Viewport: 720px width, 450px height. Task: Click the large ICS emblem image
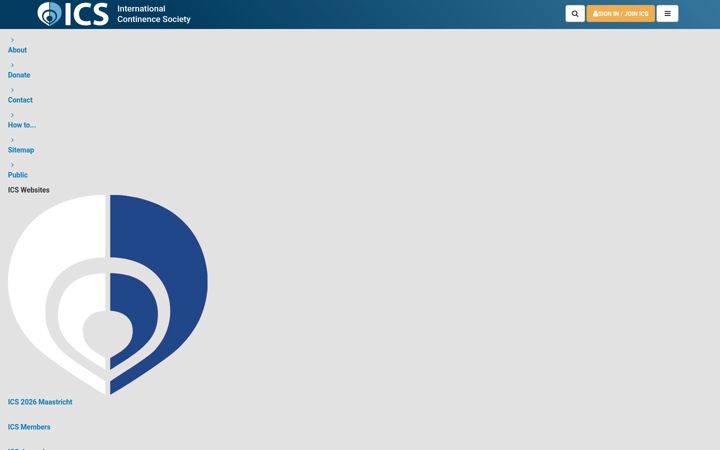[108, 294]
